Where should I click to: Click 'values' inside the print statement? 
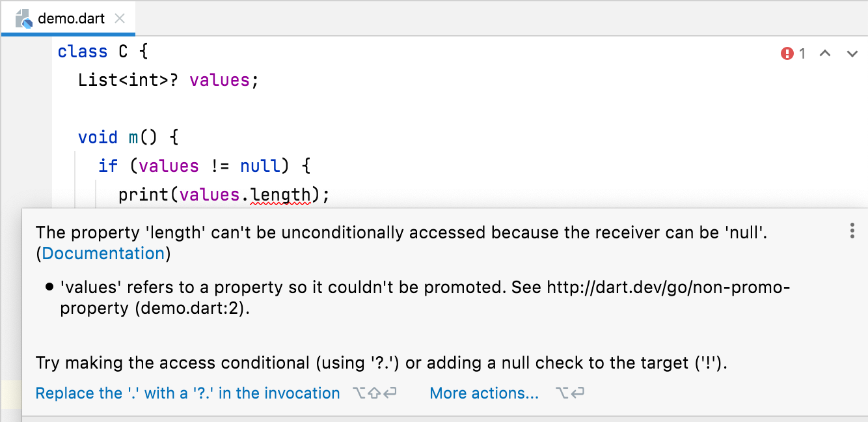pos(210,195)
